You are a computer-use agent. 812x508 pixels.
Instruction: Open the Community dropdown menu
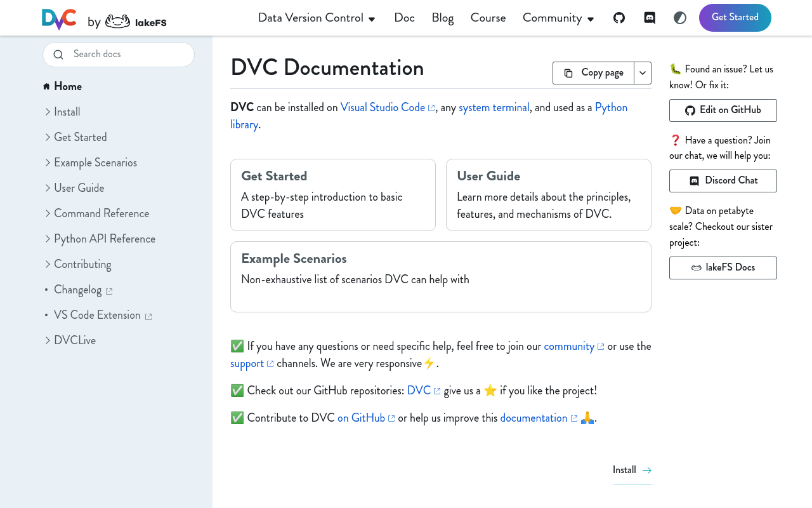click(x=558, y=18)
